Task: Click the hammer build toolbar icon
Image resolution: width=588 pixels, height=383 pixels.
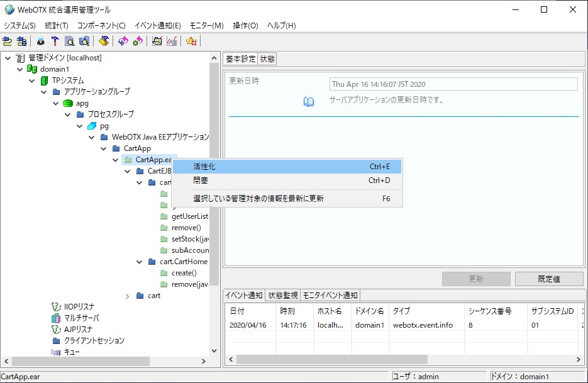Action: [x=55, y=42]
